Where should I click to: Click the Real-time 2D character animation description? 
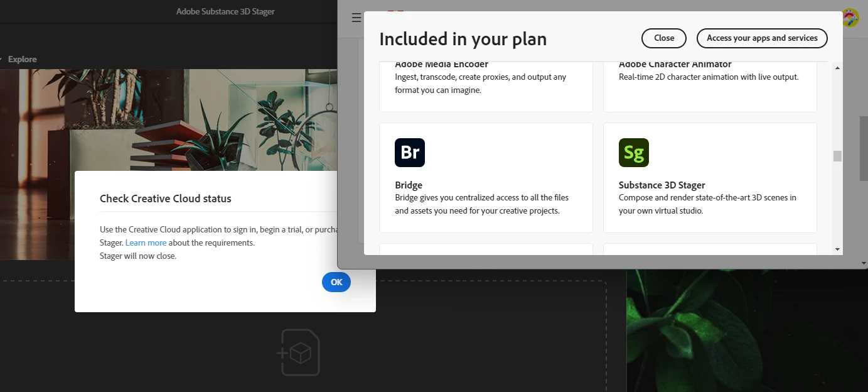(709, 77)
